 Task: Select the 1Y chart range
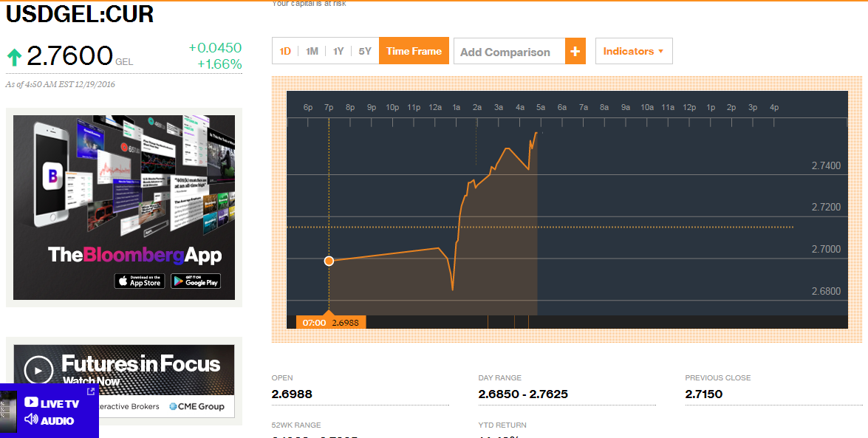(x=338, y=52)
